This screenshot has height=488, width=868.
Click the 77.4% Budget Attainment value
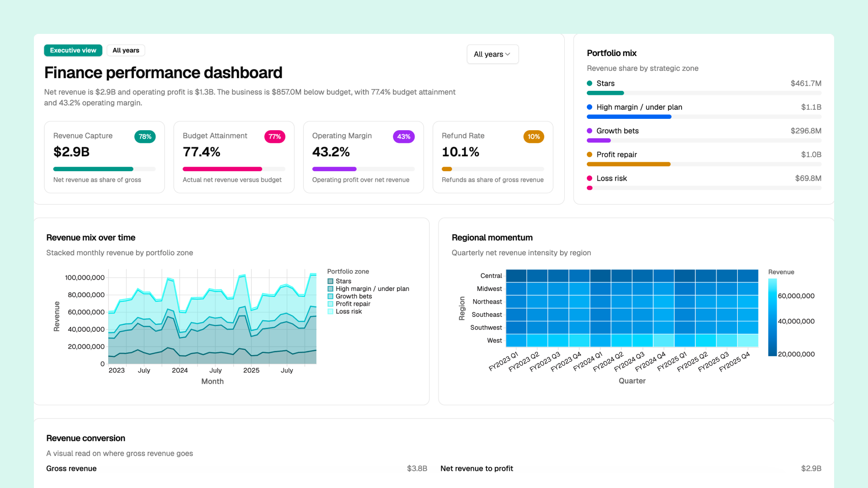(x=202, y=152)
